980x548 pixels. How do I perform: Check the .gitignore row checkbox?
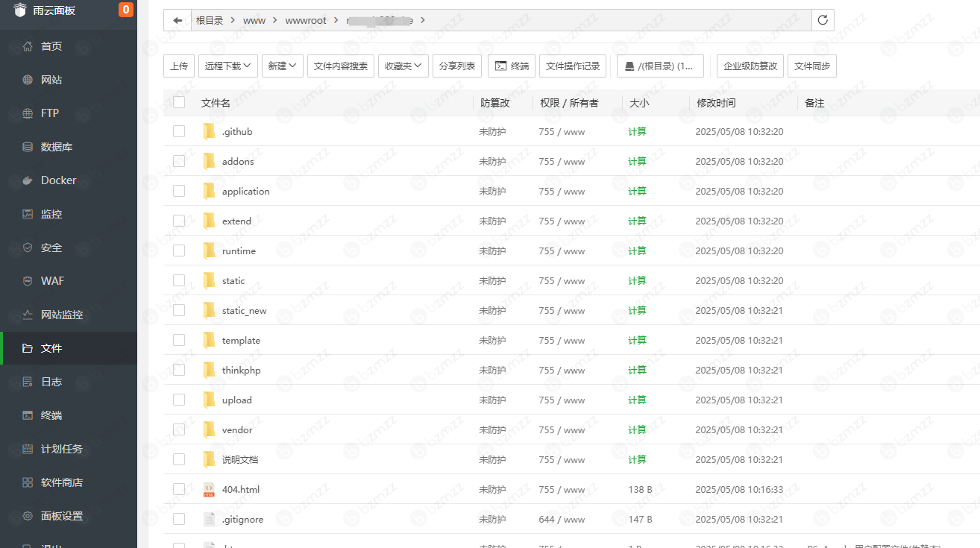point(179,519)
